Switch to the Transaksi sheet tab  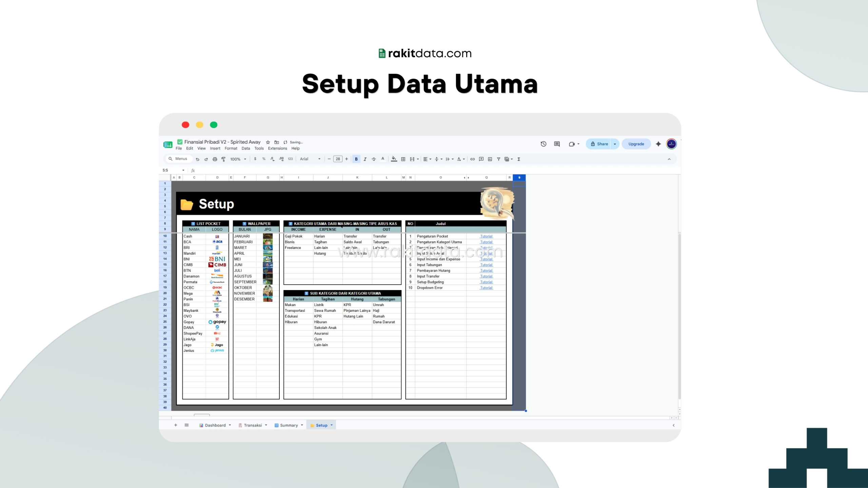click(x=253, y=425)
